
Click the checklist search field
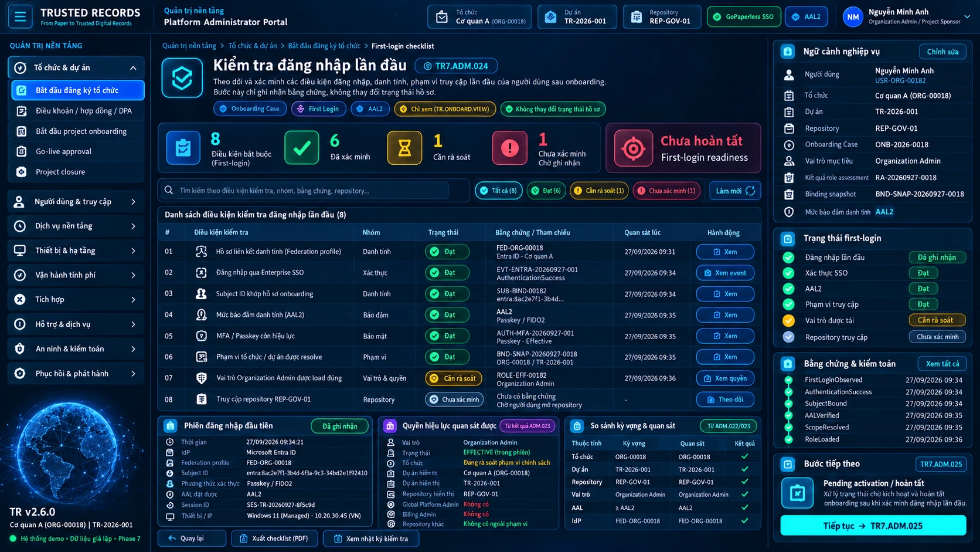tap(305, 191)
